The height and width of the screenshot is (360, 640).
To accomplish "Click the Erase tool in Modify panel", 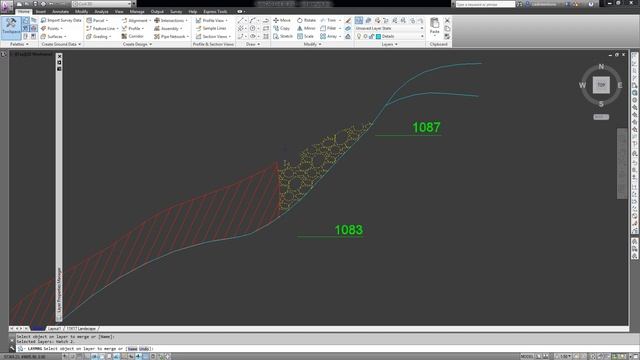I will 348,20.
